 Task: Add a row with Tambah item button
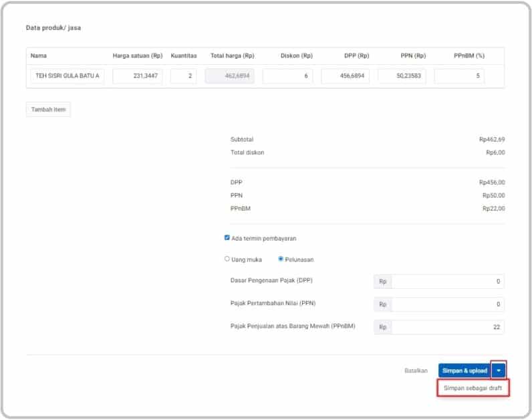pyautogui.click(x=48, y=109)
